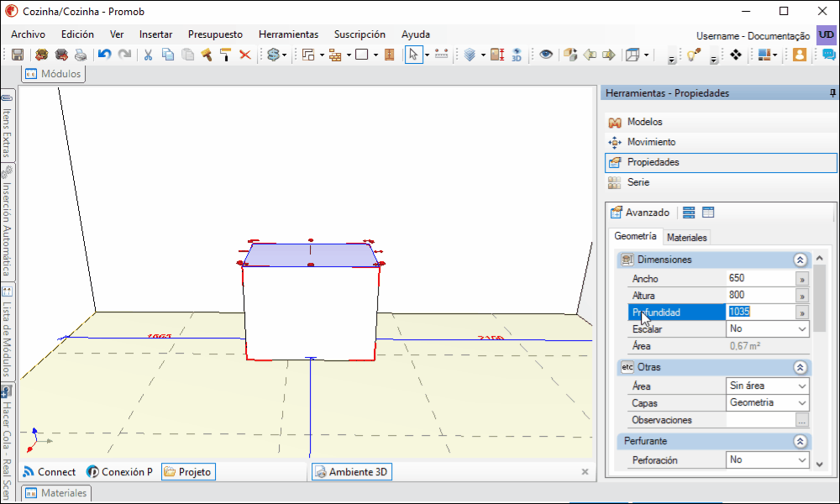
Task: Select the paint roller tool icon
Action: (x=225, y=55)
